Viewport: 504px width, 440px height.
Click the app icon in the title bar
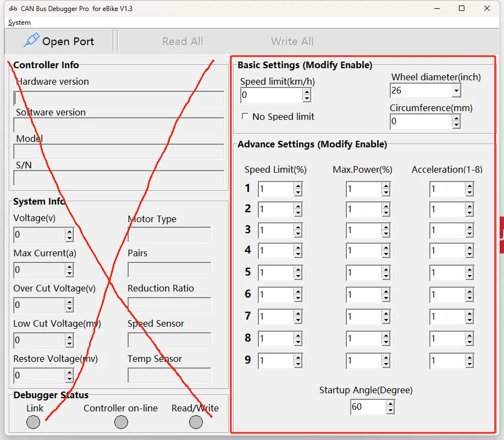pos(13,9)
